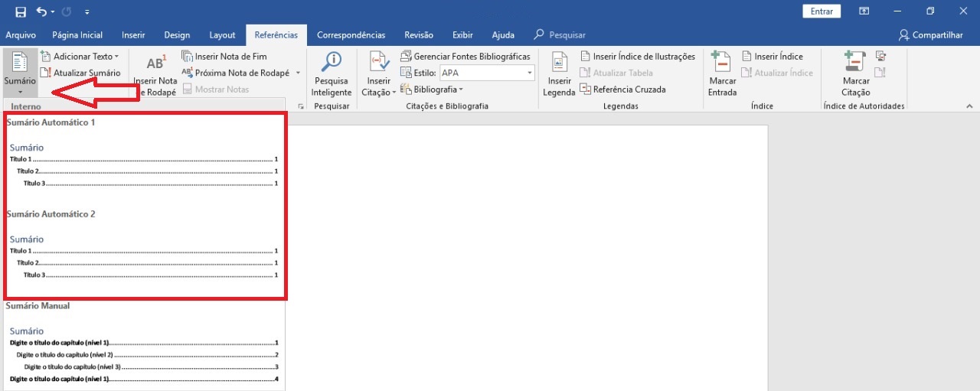Click the Entrar sign-in button
Screen dimensions: 980x391
tap(822, 11)
